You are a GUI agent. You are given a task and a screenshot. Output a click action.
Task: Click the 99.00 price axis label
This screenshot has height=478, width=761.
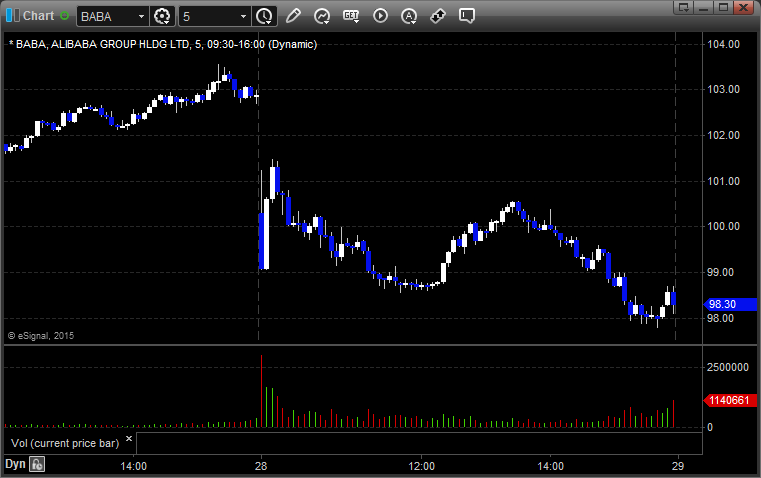pos(721,272)
